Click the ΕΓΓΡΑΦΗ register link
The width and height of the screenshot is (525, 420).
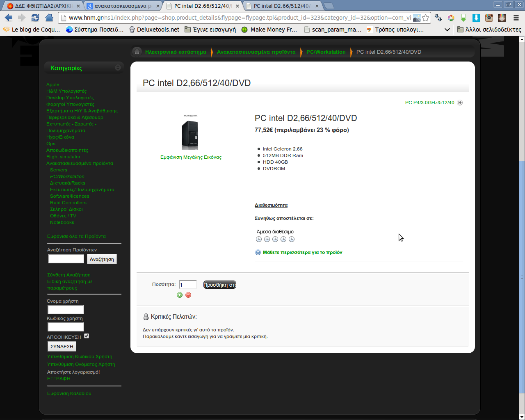(x=59, y=379)
